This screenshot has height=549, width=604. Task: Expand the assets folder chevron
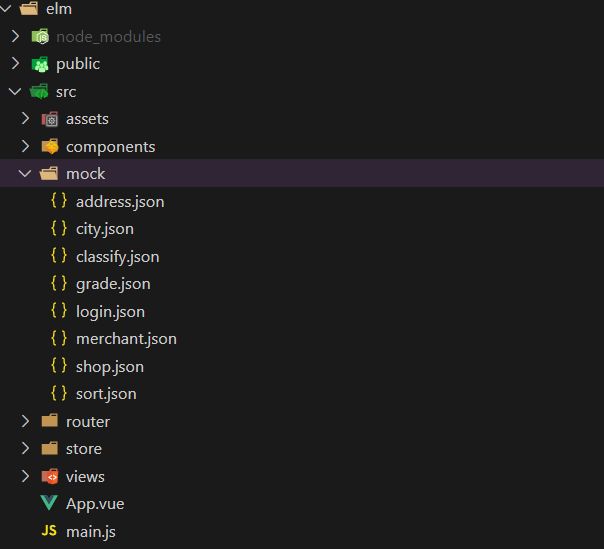pos(25,119)
